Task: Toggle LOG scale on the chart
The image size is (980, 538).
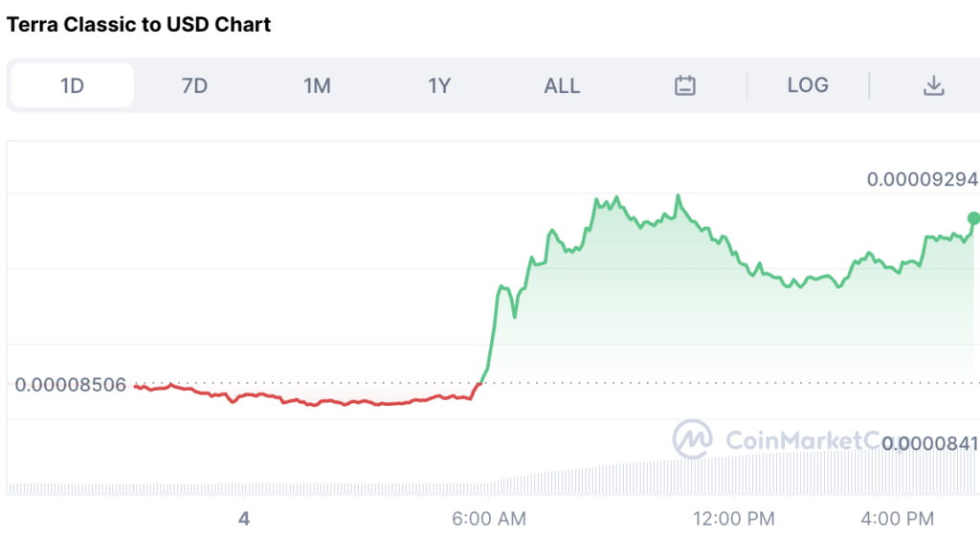Action: pos(808,85)
